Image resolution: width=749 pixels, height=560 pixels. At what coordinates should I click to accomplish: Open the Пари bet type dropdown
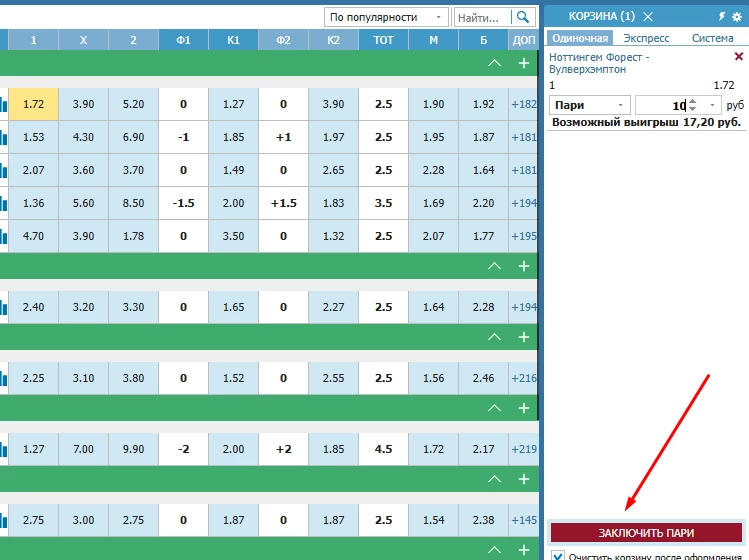coord(589,105)
